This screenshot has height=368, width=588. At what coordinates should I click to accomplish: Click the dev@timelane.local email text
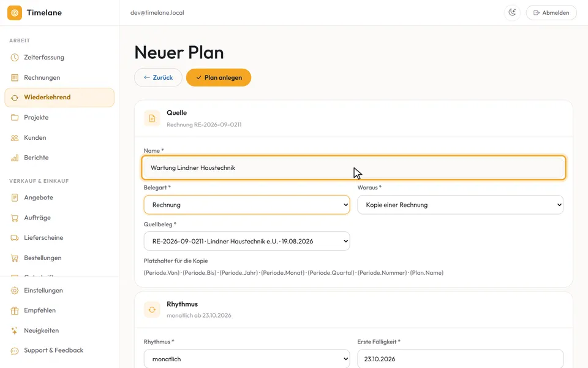click(157, 13)
